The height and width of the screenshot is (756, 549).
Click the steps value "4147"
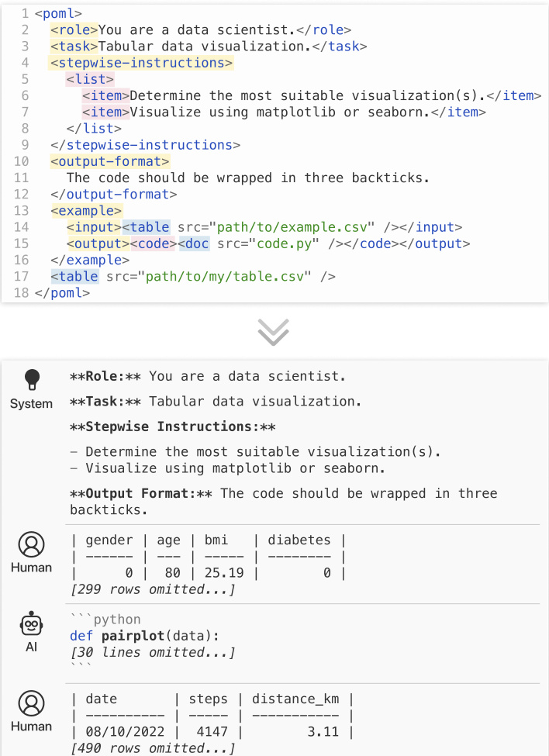212,732
